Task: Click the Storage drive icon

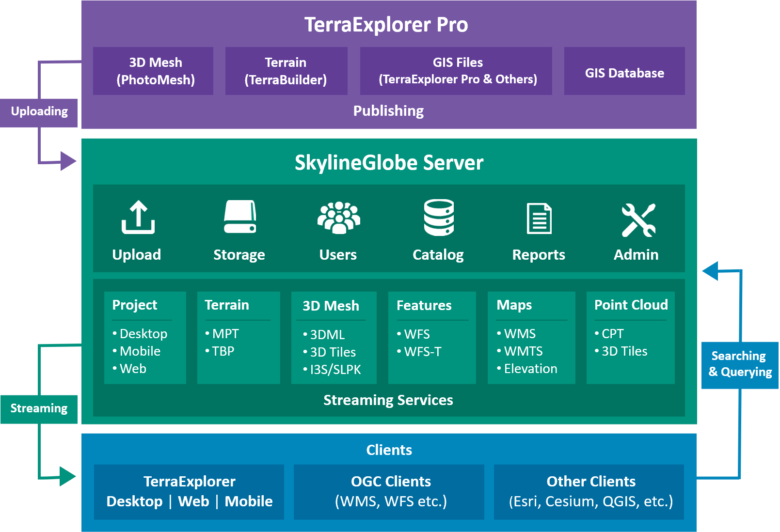Action: (x=240, y=217)
